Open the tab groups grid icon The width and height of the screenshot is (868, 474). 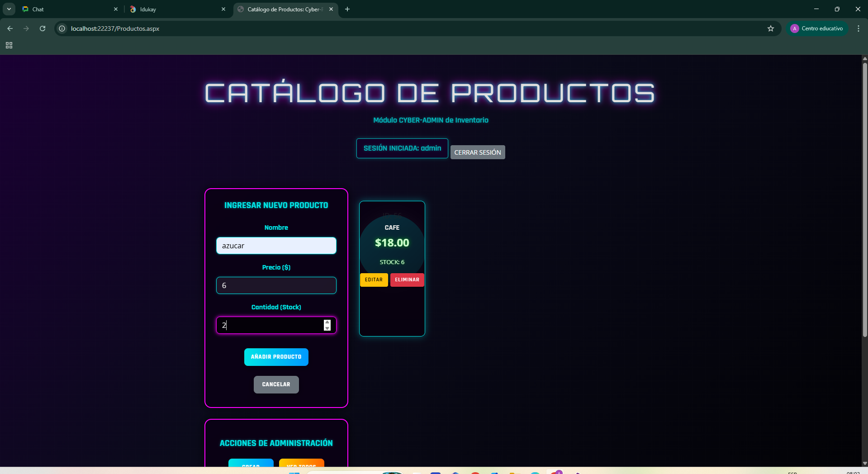(9, 45)
